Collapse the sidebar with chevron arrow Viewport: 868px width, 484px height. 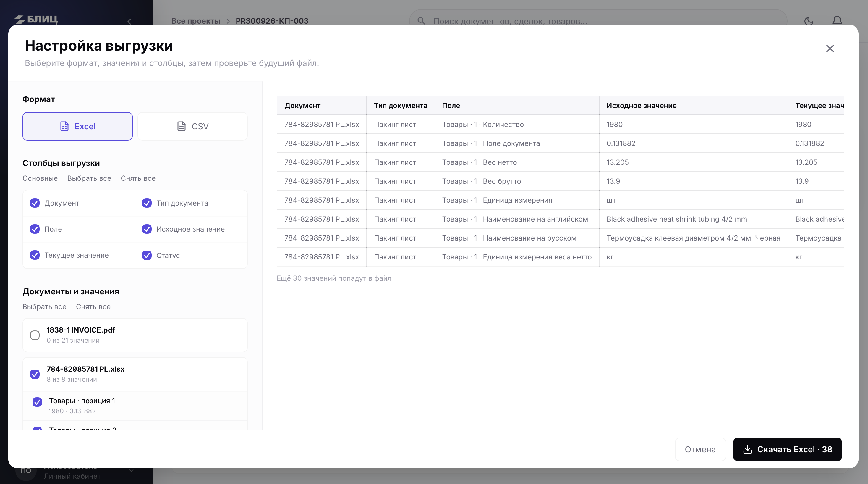129,22
